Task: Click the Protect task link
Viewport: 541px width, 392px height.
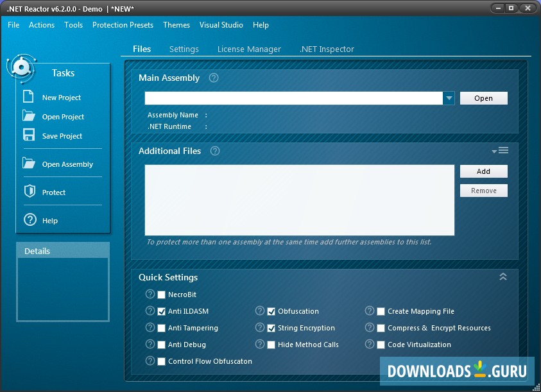Action: pyautogui.click(x=53, y=192)
